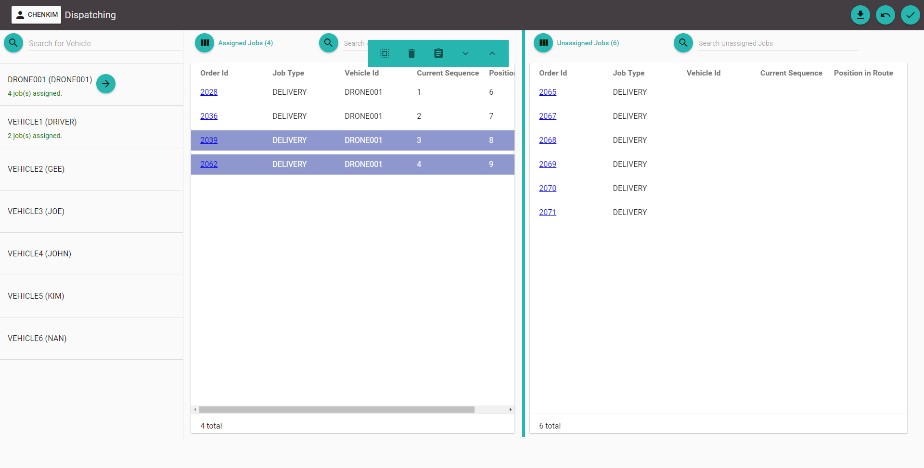Click Job Type header in Unassigned Jobs table
This screenshot has width=924, height=468.
(629, 73)
